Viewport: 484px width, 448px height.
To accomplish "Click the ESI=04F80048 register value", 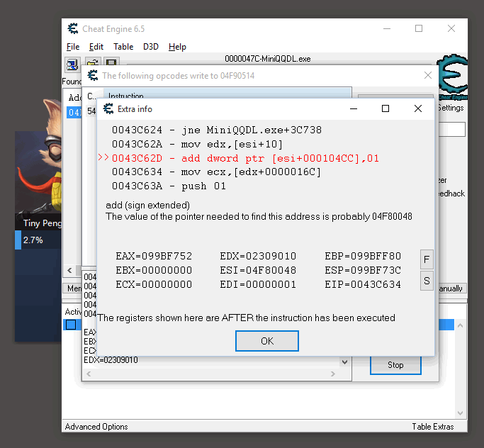I will click(x=258, y=270).
